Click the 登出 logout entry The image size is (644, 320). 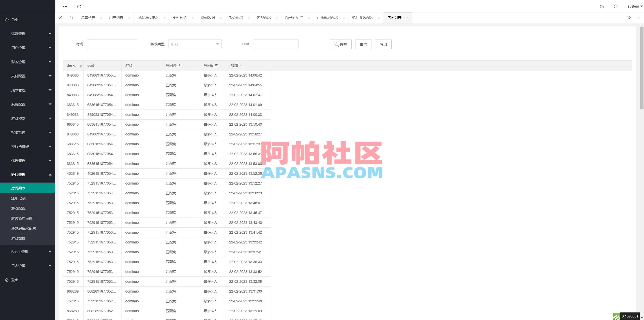[x=15, y=280]
